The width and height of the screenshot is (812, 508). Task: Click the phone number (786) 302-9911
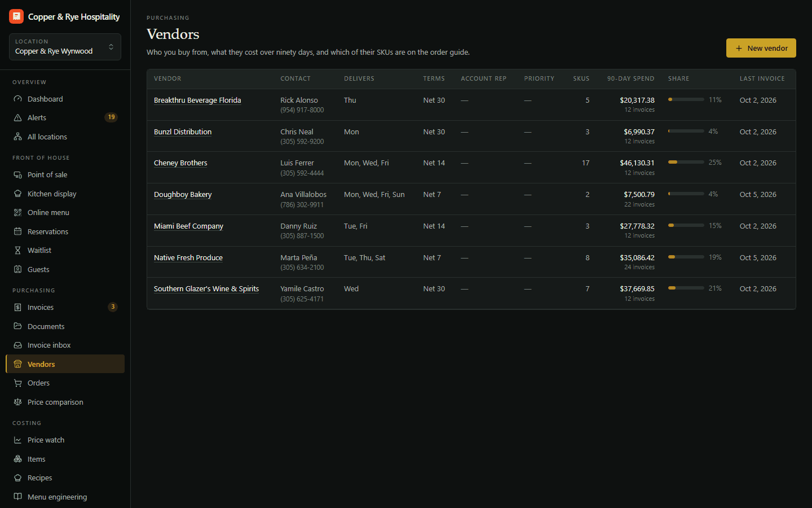pos(302,205)
